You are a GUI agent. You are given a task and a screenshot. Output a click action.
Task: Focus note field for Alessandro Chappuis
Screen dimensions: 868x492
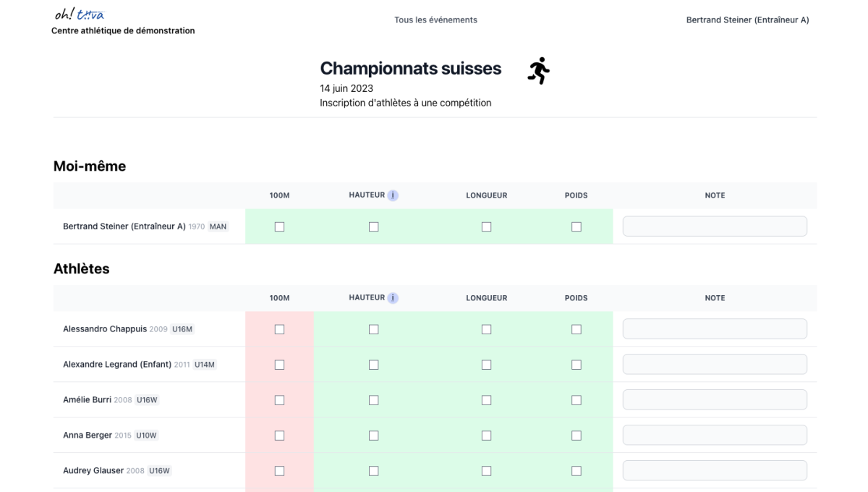pos(715,329)
